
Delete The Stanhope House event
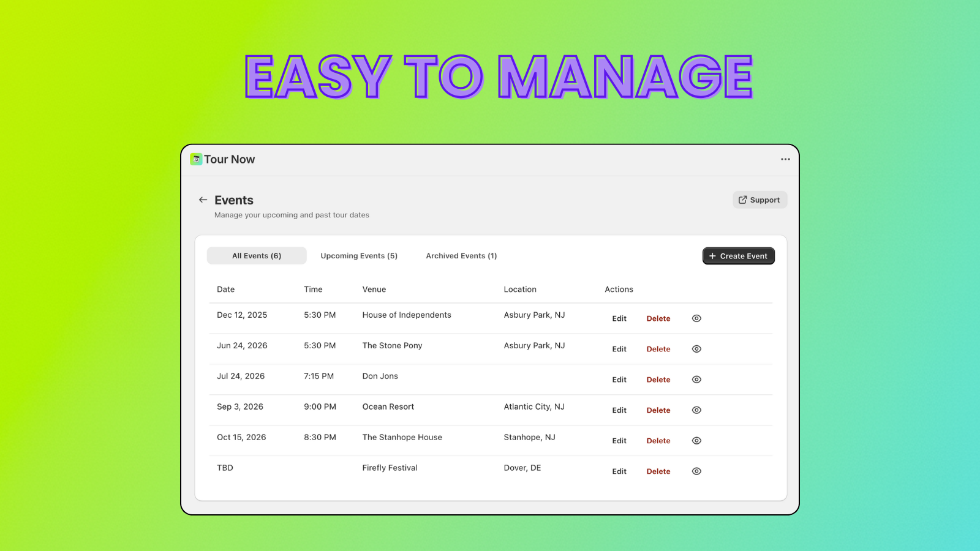coord(658,440)
